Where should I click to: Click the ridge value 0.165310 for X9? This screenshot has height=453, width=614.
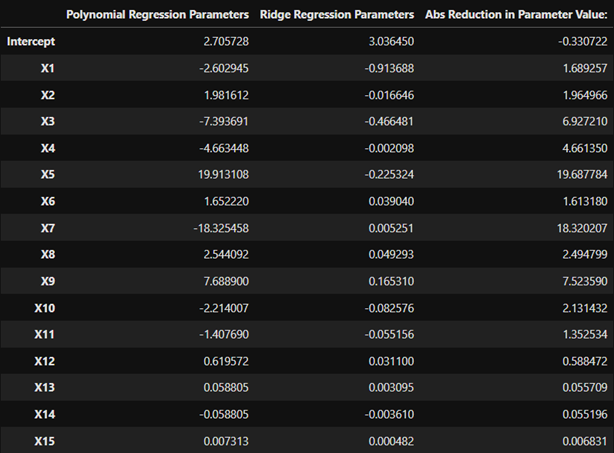click(x=391, y=281)
